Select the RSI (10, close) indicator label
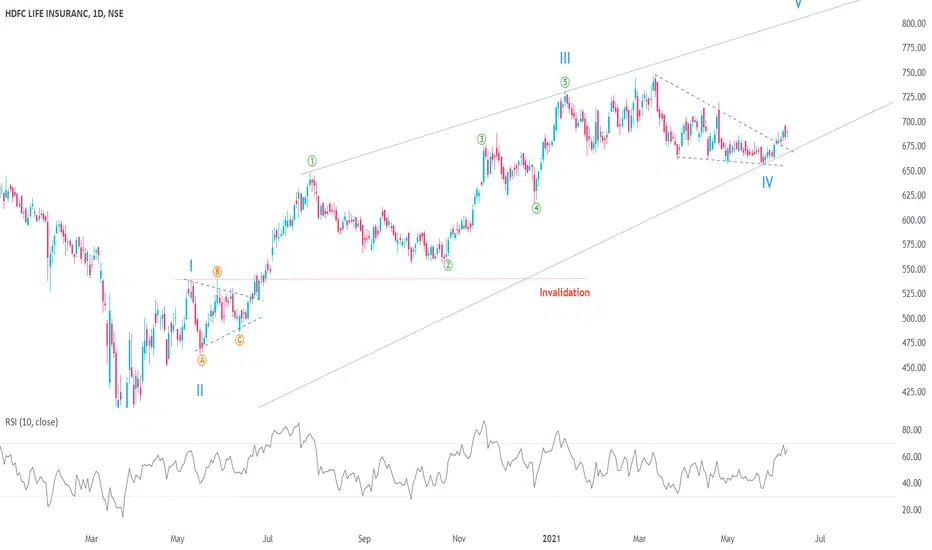 [x=32, y=422]
